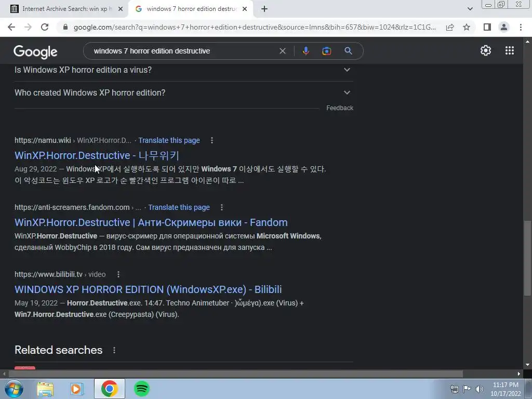Translate the anti-screamers fandom page

click(x=179, y=207)
